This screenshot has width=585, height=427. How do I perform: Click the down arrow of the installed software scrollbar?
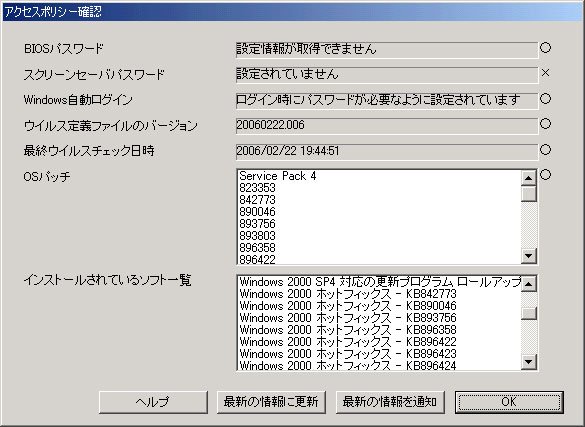[528, 361]
